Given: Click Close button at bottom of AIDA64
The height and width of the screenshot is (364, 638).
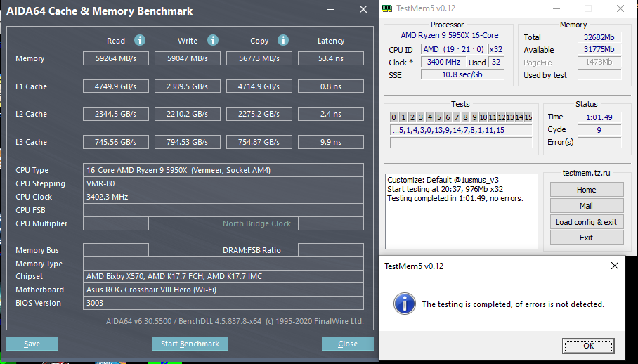Looking at the screenshot, I should (x=348, y=344).
